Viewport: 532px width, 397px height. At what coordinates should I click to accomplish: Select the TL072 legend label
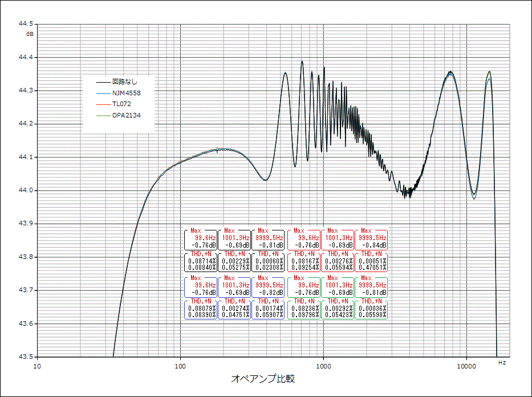click(x=122, y=104)
